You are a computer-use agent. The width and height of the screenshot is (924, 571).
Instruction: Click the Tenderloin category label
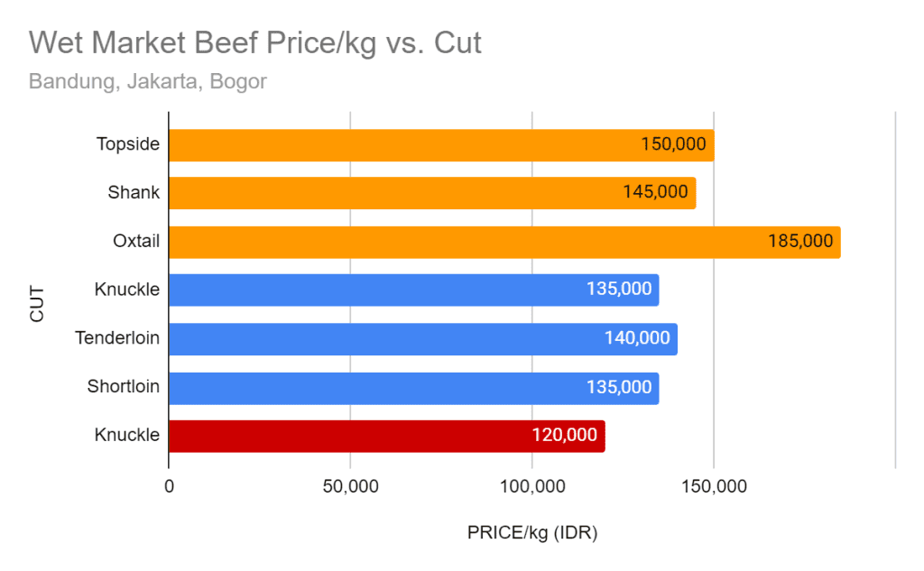click(x=117, y=338)
